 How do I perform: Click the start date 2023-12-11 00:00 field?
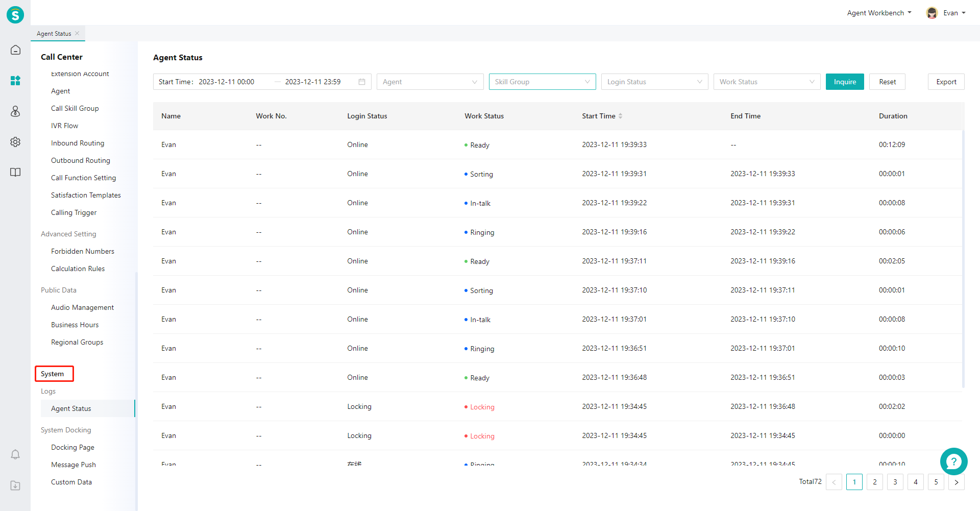227,82
